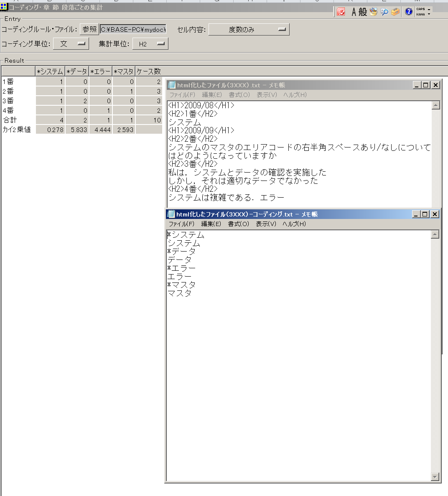
Task: Click the chi-square value 5.833 cell
Action: 77,130
